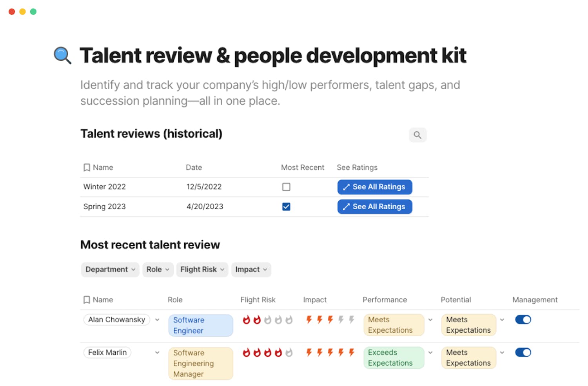Open Performance dropdown for Felix Marlin
Viewport: 588px width, 386px height.
coord(430,353)
